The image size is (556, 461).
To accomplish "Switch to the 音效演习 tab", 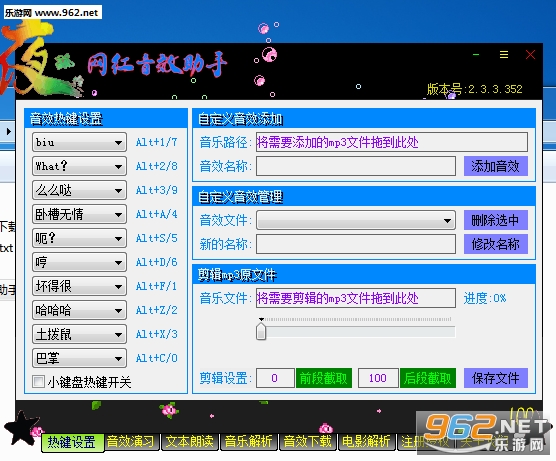I will (x=130, y=442).
